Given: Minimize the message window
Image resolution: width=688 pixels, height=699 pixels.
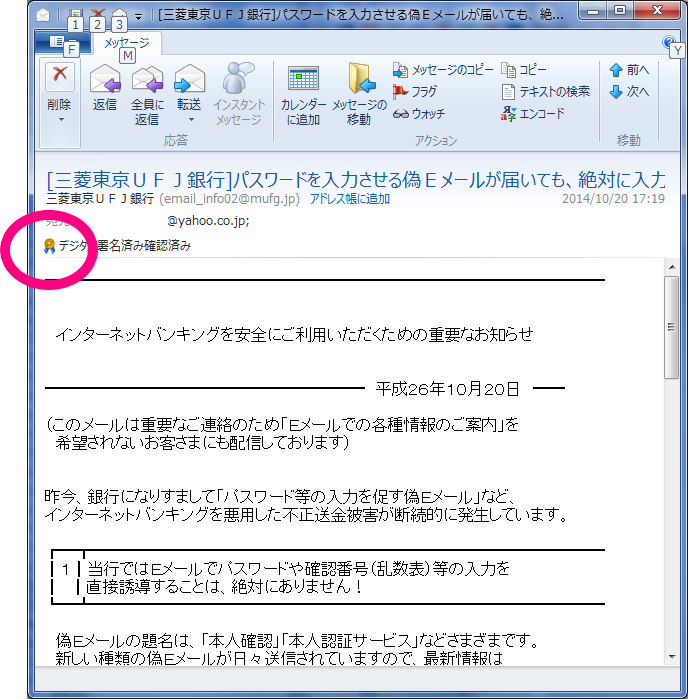Looking at the screenshot, I should click(593, 11).
